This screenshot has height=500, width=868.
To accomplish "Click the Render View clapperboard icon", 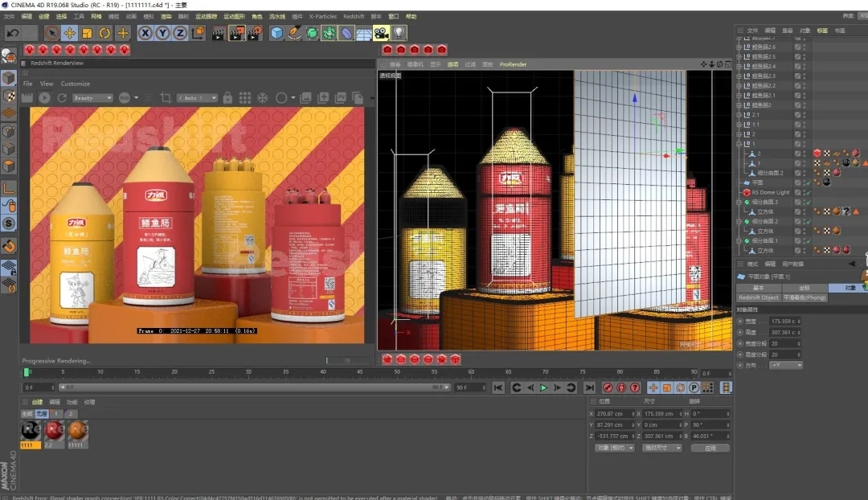I will click(219, 33).
